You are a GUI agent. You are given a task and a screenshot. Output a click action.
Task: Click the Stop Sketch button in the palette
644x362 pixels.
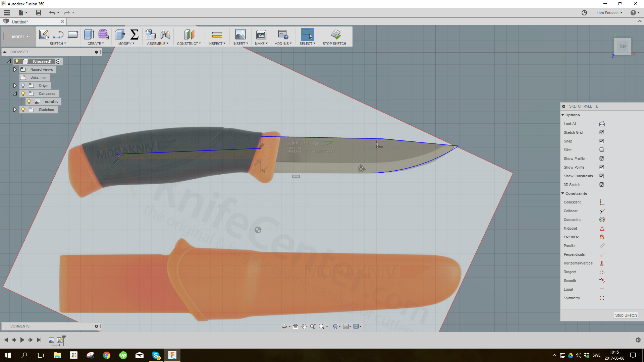626,315
